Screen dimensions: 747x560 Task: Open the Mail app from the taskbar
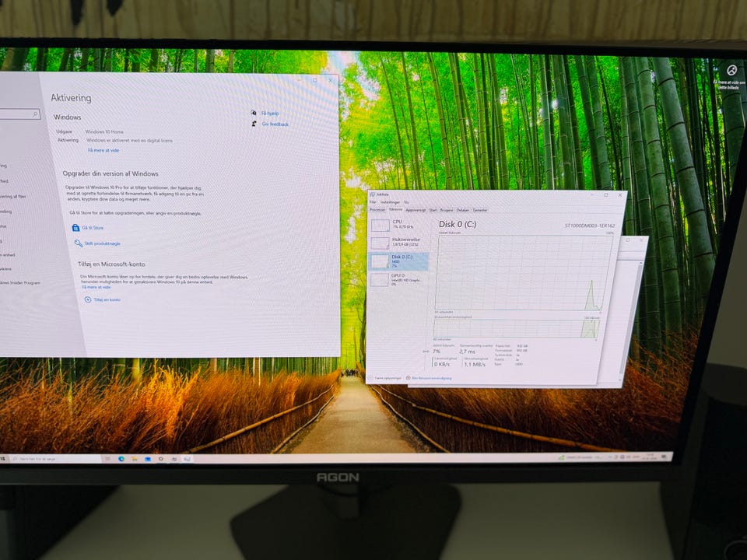(148, 459)
